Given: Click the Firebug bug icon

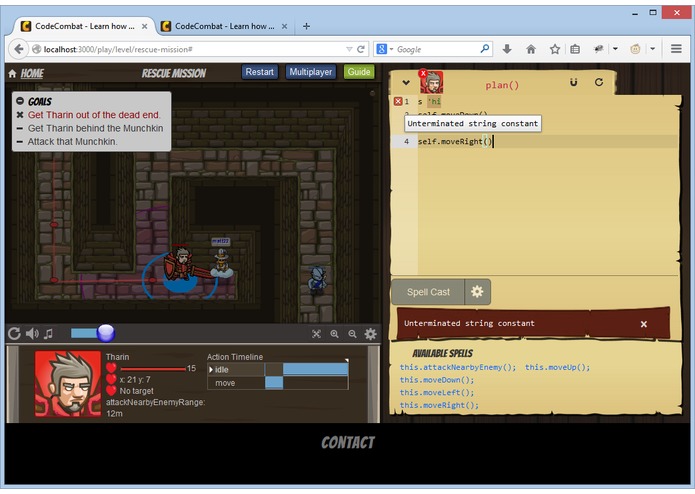Looking at the screenshot, I should coord(599,49).
